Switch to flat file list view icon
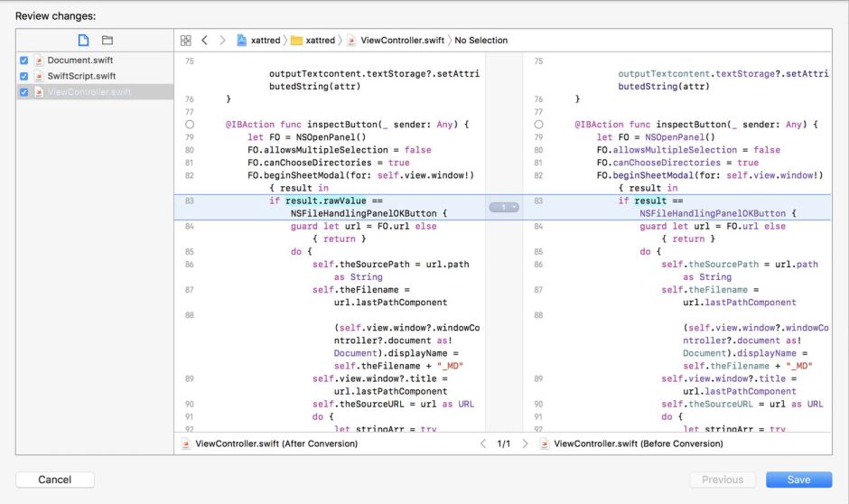 (x=83, y=41)
